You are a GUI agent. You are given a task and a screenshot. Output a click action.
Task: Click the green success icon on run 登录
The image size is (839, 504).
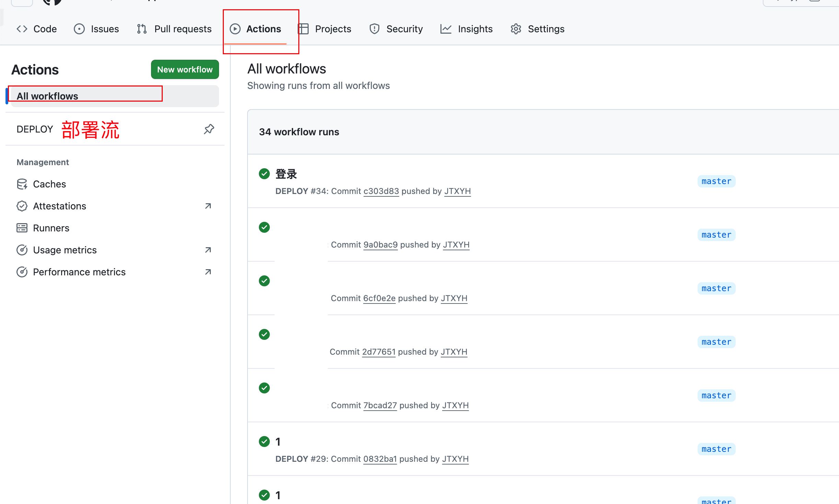click(264, 174)
